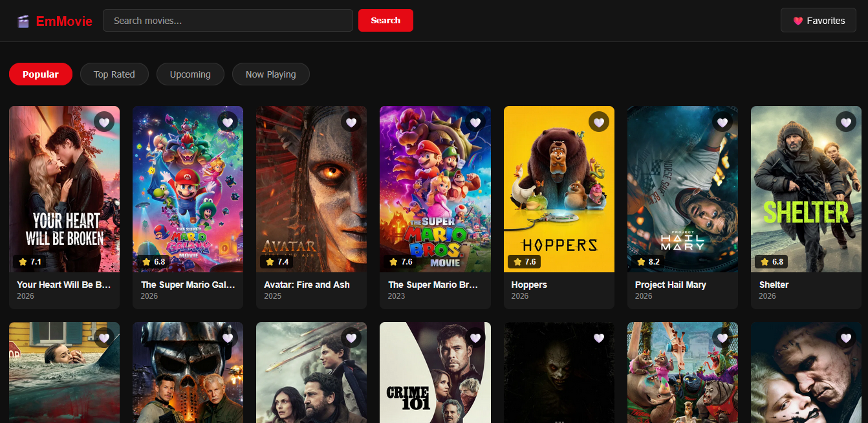This screenshot has width=868, height=423.
Task: Toggle heart on the skull helmet movie poster
Action: 228,338
